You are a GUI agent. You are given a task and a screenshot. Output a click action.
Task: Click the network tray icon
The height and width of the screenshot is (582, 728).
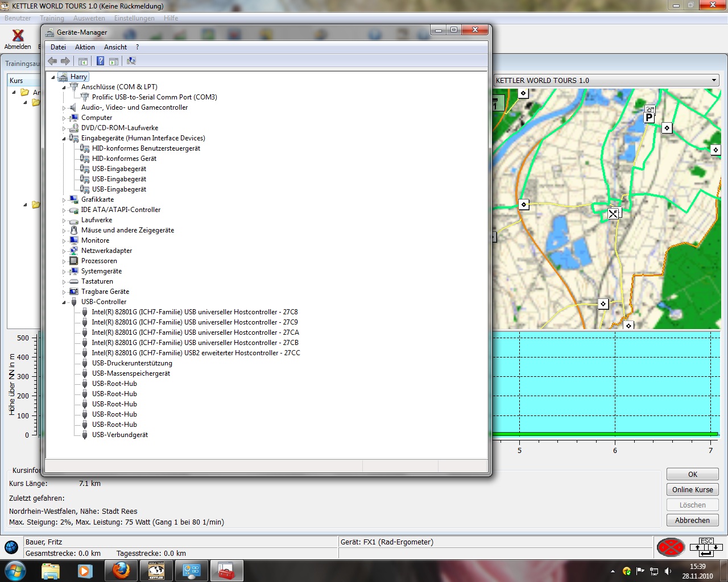pos(654,571)
